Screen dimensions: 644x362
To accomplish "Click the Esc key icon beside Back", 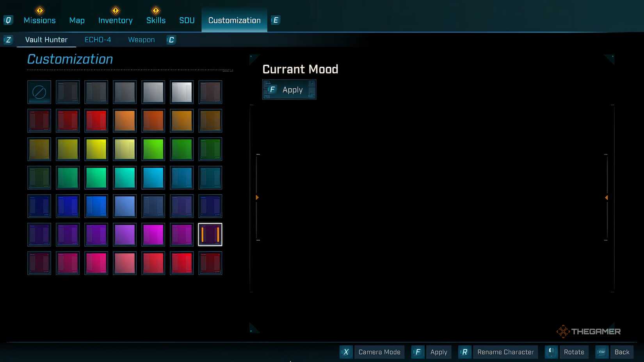I will (602, 352).
